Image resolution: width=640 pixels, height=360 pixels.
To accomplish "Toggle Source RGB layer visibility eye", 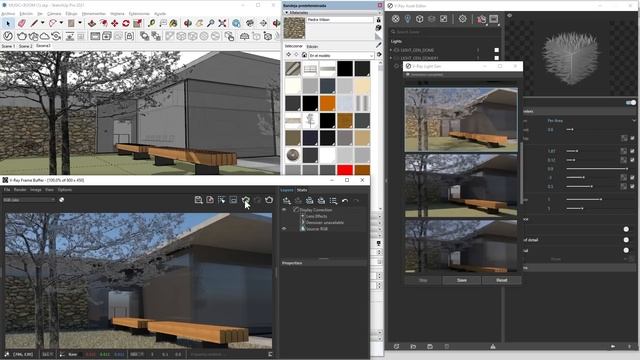I will pos(284,229).
